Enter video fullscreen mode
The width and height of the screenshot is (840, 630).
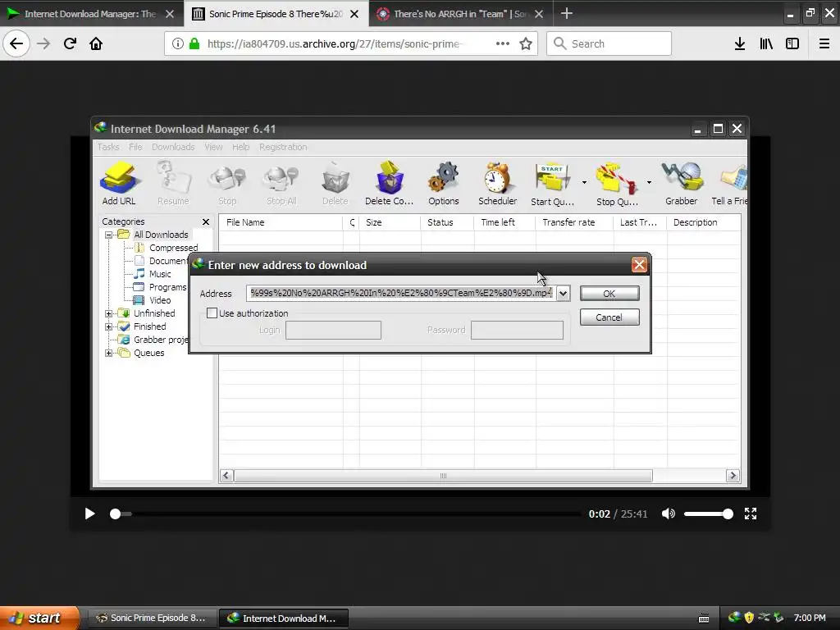coord(751,514)
